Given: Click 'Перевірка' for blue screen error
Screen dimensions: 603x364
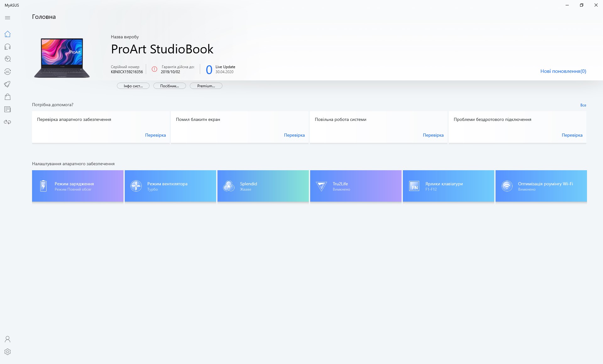Looking at the screenshot, I should click(x=294, y=135).
